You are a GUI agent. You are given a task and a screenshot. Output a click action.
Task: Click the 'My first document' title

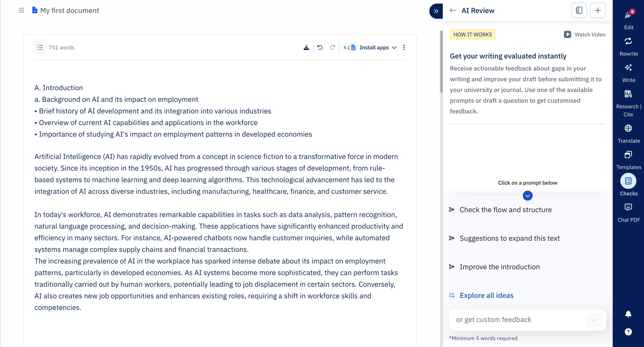(x=70, y=10)
